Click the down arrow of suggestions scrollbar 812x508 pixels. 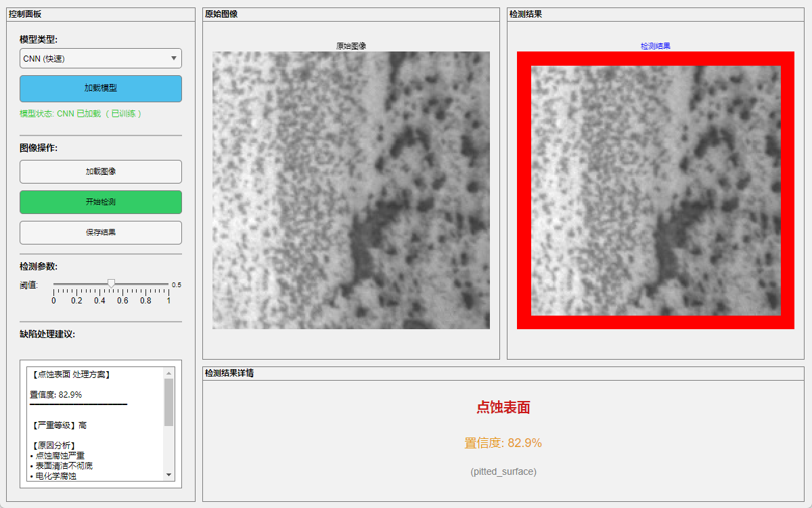pos(169,475)
